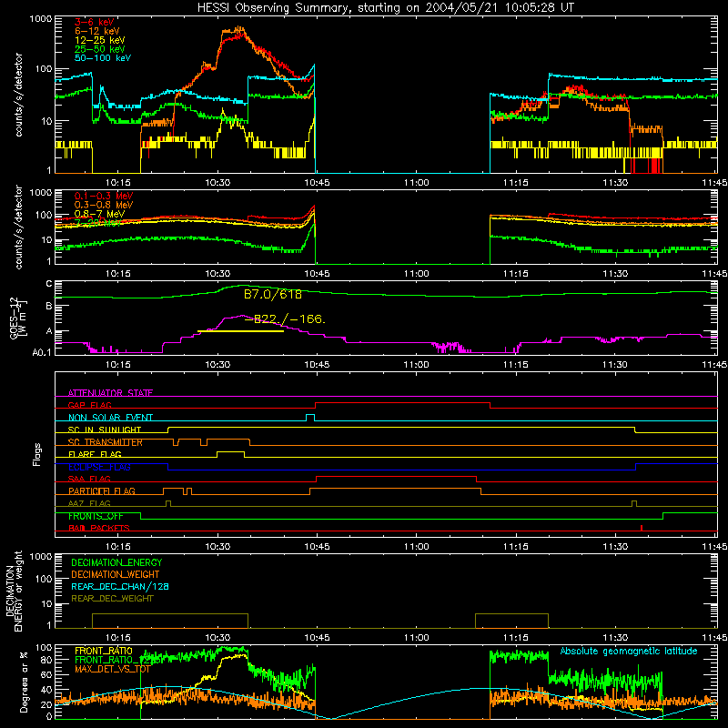Select the ATTENUATOR_STATE flag label
Image resolution: width=728 pixels, height=728 pixels.
click(110, 393)
